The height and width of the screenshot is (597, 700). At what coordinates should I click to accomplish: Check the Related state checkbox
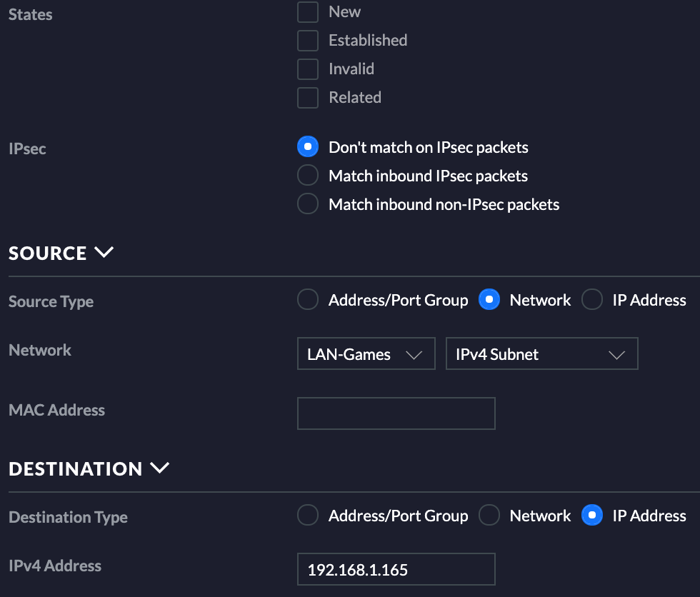pyautogui.click(x=308, y=98)
